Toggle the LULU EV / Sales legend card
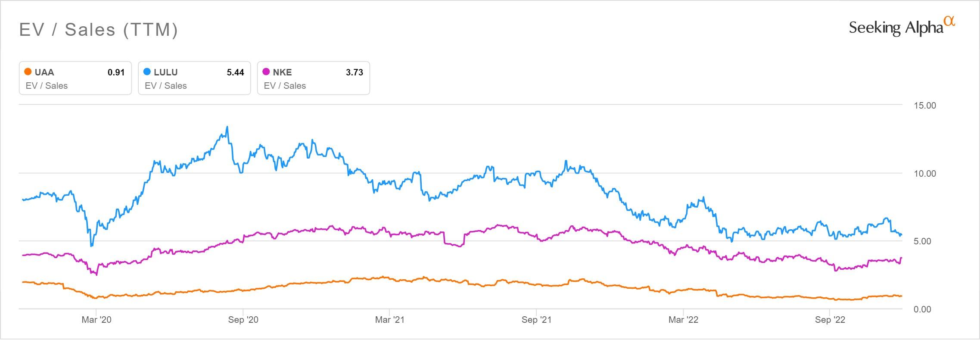The height and width of the screenshot is (340, 980). tap(194, 78)
